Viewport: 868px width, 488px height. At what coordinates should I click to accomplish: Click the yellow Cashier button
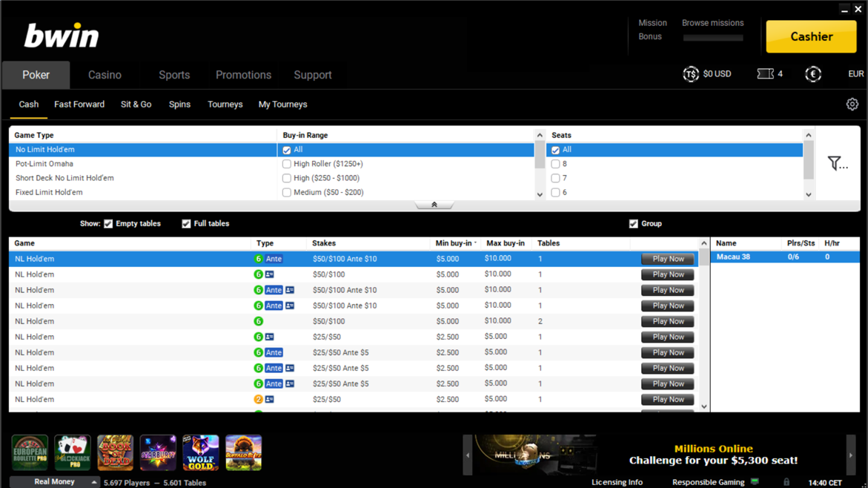pos(810,36)
